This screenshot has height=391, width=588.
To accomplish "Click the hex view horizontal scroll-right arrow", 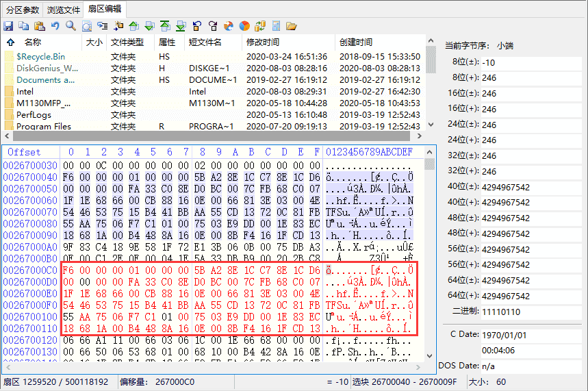I will click(418, 367).
